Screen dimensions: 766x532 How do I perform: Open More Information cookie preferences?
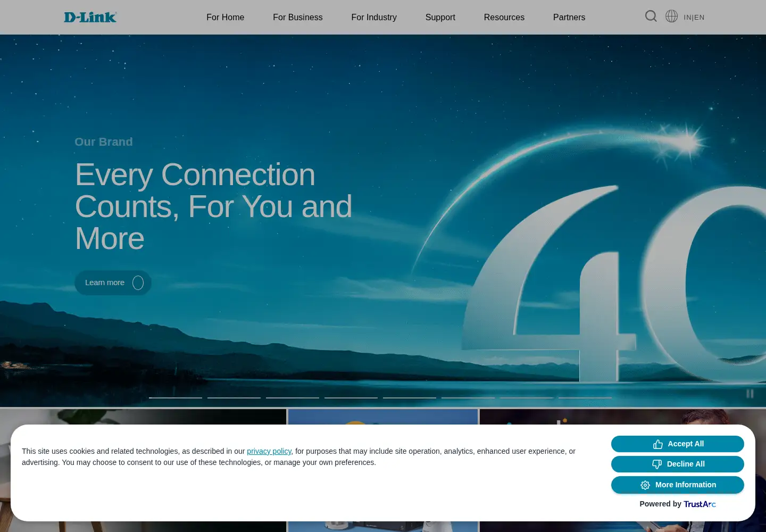coord(678,485)
